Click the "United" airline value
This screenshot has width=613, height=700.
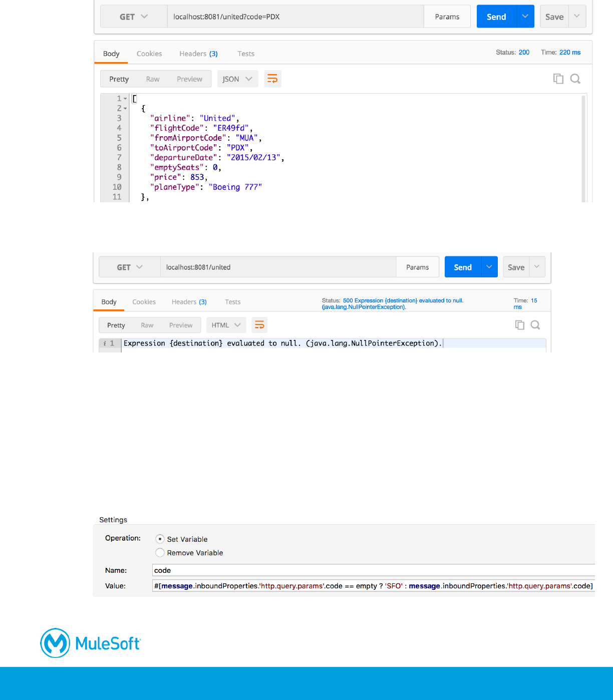coord(218,118)
